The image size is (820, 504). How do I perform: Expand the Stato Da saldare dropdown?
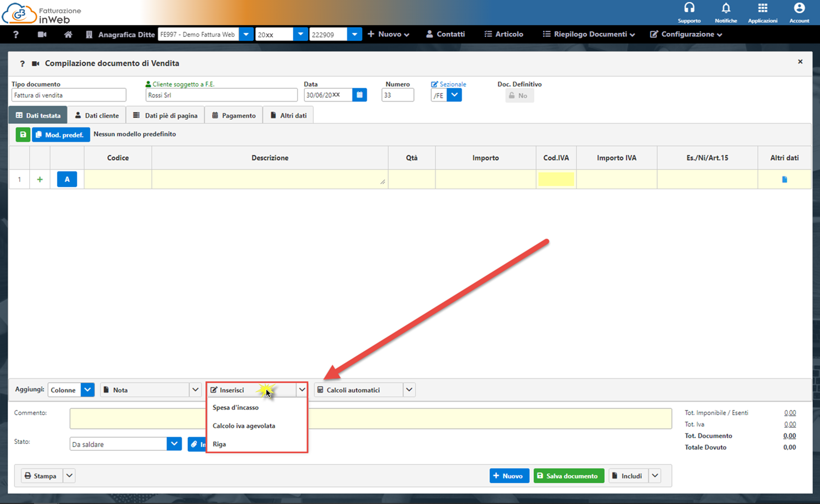coord(174,444)
